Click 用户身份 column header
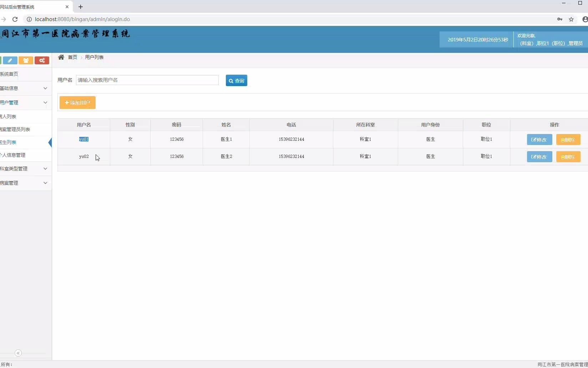The image size is (588, 368). (x=430, y=125)
